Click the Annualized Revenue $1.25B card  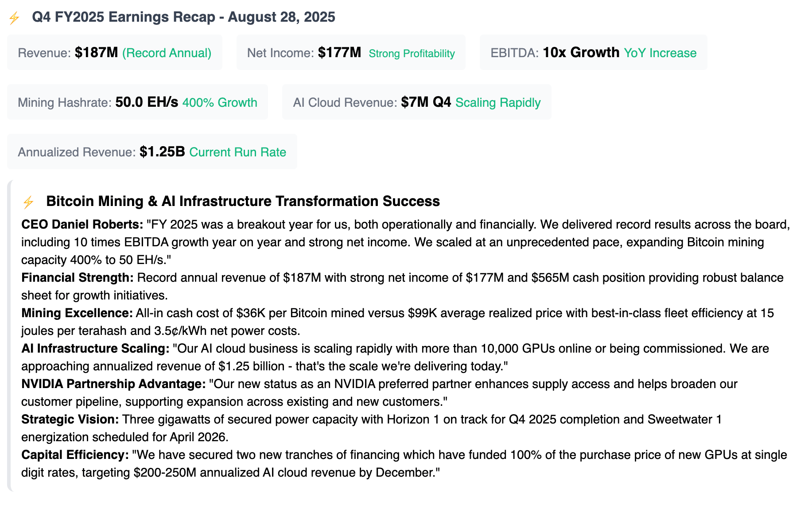pyautogui.click(x=152, y=152)
